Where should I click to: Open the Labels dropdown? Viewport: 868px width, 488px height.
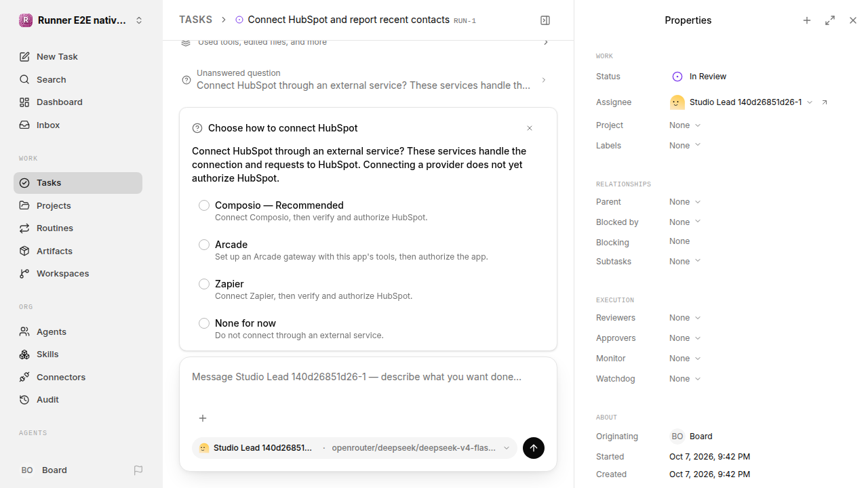(685, 146)
